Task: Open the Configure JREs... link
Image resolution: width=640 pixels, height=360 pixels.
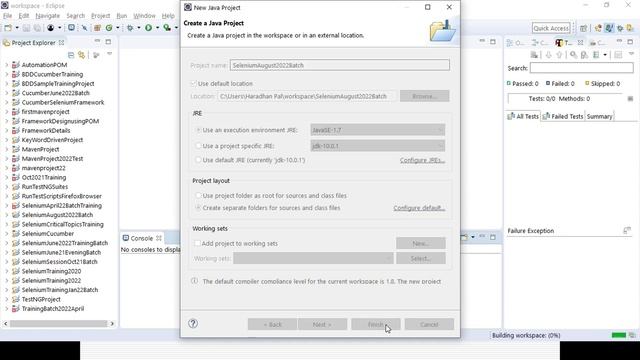Action: [422, 160]
